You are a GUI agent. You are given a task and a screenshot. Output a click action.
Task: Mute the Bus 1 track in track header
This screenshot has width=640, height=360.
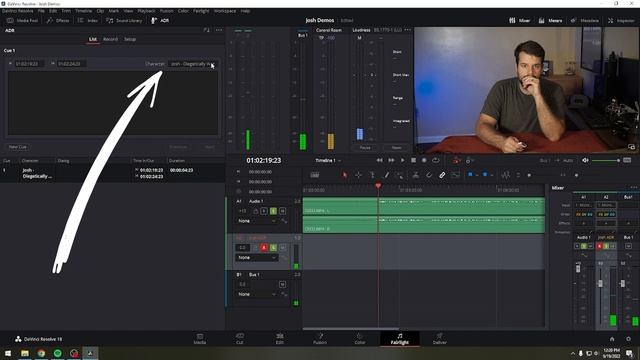(x=282, y=284)
